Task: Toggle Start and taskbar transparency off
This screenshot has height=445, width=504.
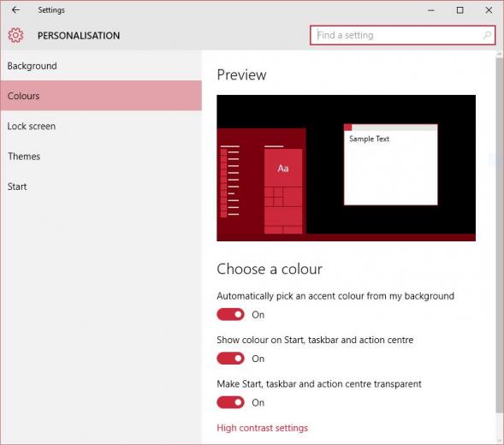Action: click(230, 402)
